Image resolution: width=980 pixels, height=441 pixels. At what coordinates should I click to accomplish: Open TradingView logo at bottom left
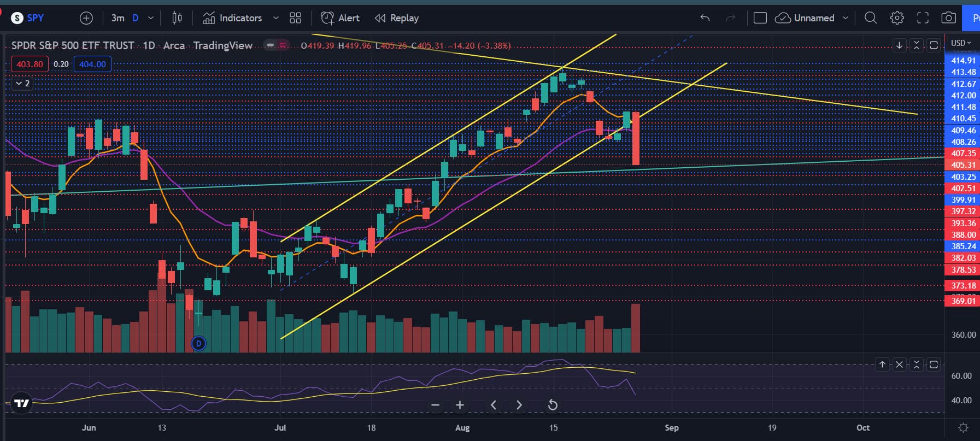coord(21,404)
